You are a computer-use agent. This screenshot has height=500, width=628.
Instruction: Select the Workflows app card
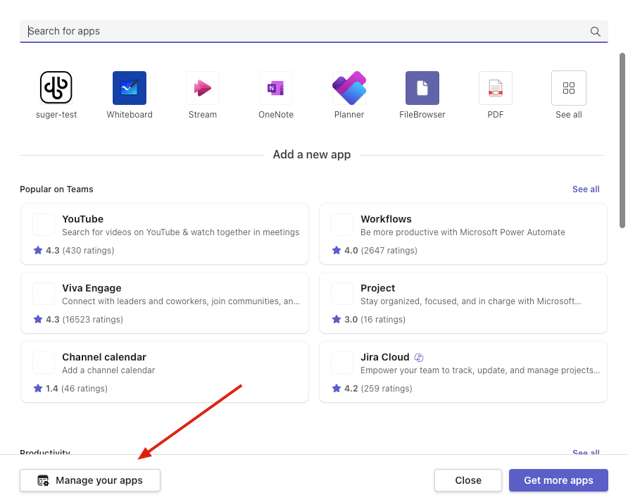[x=463, y=234]
